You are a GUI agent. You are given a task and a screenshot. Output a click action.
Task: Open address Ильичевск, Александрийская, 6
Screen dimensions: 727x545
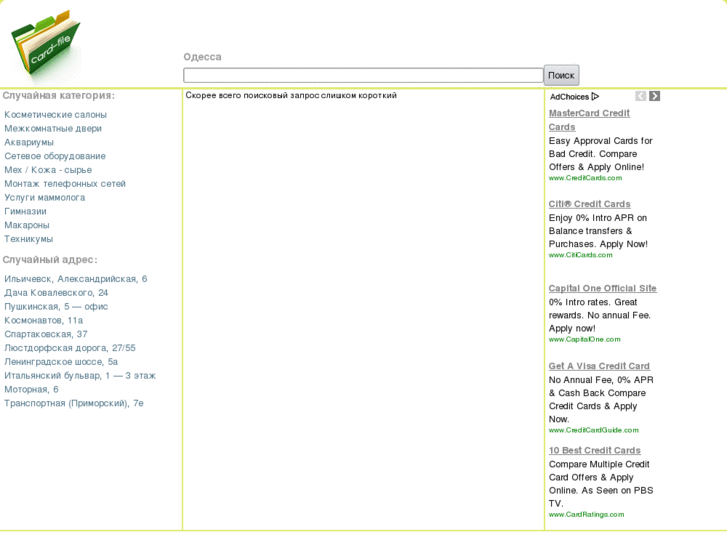point(76,279)
